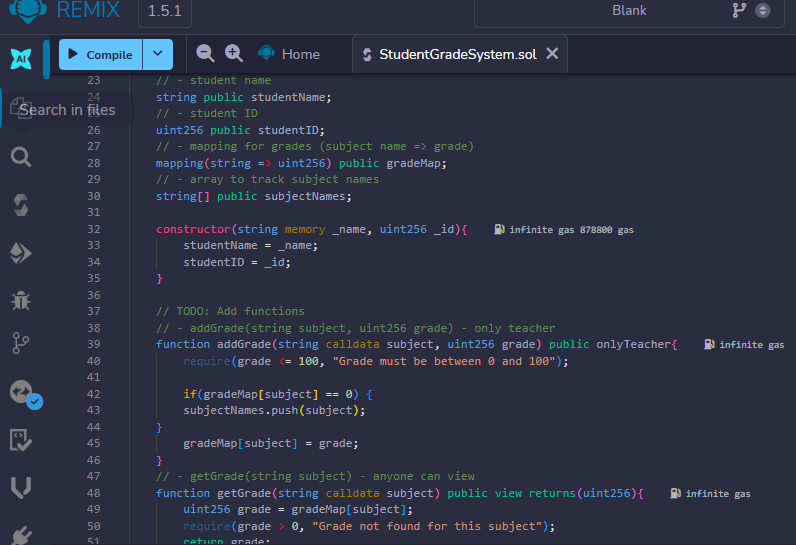Click the 'getGrade' function name on line 48
Screen dimensions: 796x545
click(244, 493)
